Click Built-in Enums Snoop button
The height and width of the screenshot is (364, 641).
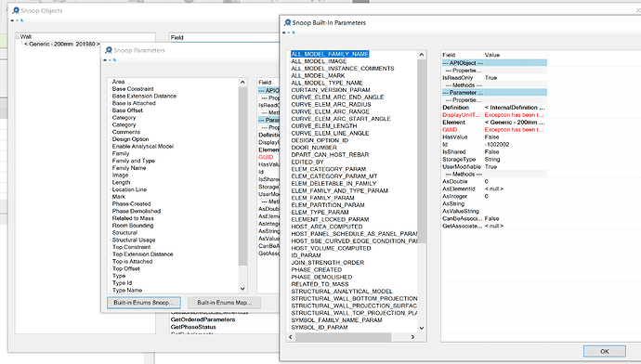point(144,303)
